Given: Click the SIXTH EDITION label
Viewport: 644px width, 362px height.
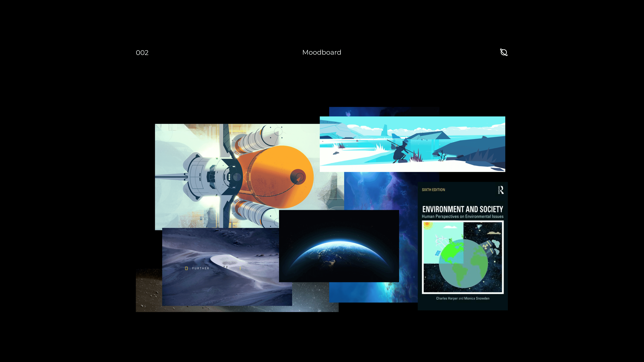Looking at the screenshot, I should coord(433,190).
